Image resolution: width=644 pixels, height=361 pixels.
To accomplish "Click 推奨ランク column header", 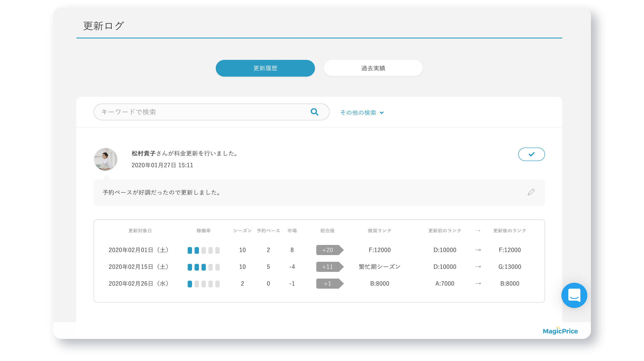I will pyautogui.click(x=379, y=231).
